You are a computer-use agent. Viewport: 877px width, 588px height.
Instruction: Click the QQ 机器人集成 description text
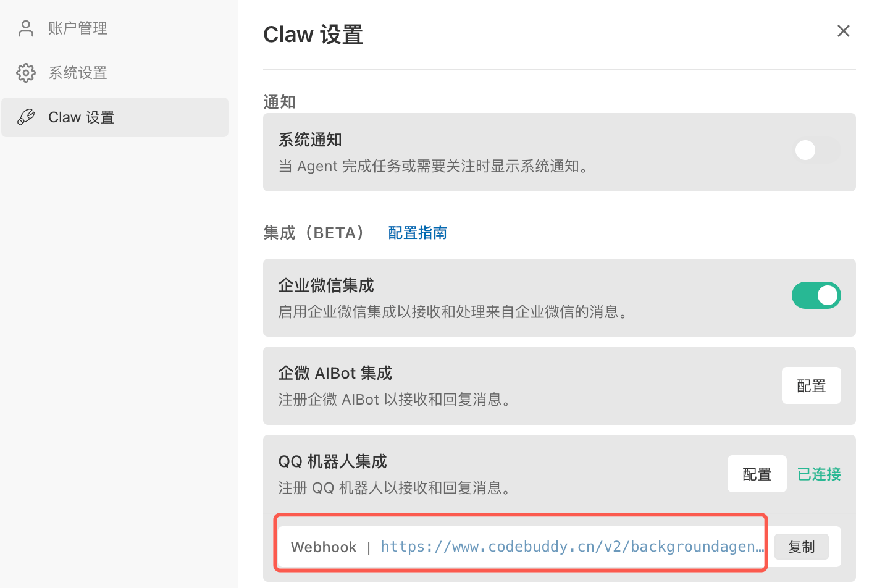pos(394,488)
